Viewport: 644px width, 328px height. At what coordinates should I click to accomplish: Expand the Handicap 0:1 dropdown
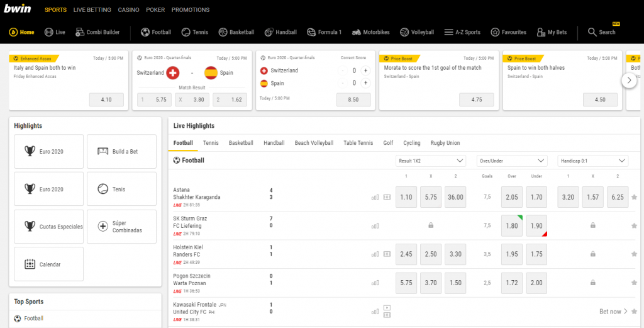pos(592,161)
